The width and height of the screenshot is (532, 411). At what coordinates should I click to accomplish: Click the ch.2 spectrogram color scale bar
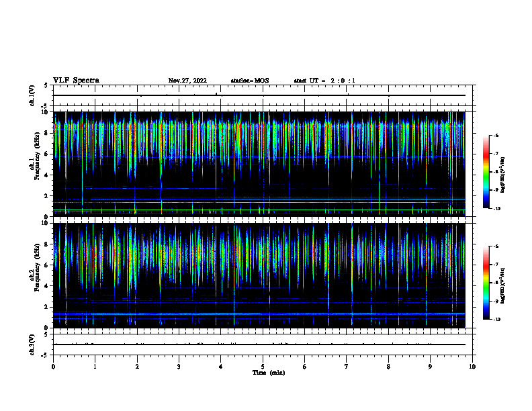click(x=486, y=283)
